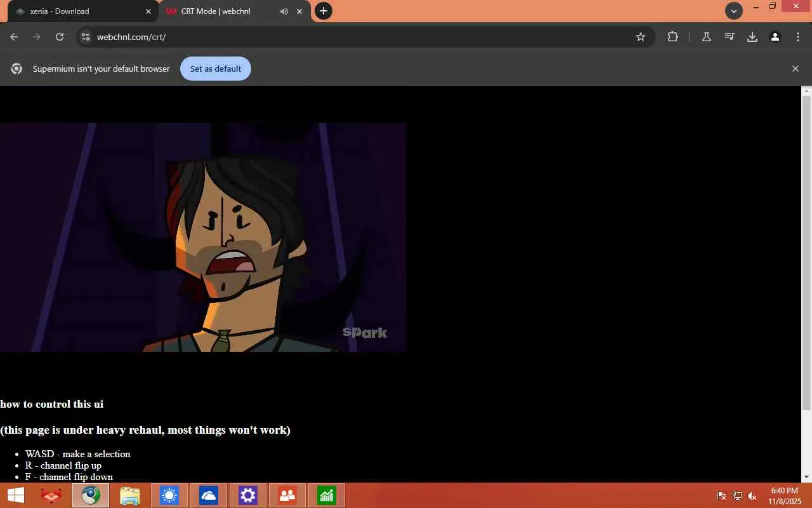Click the 'F - channel flip down' line
Image resolution: width=812 pixels, height=508 pixels.
[69, 477]
